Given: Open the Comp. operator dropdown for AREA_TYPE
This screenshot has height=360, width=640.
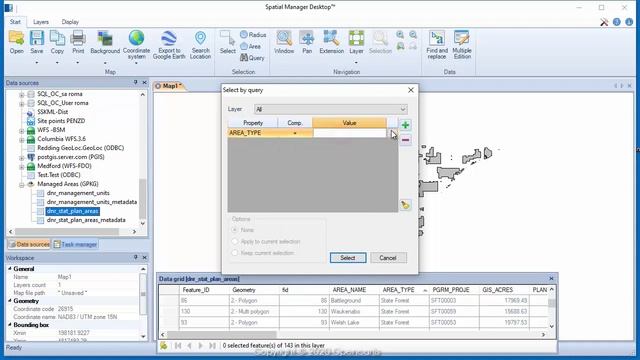Looking at the screenshot, I should (x=295, y=133).
